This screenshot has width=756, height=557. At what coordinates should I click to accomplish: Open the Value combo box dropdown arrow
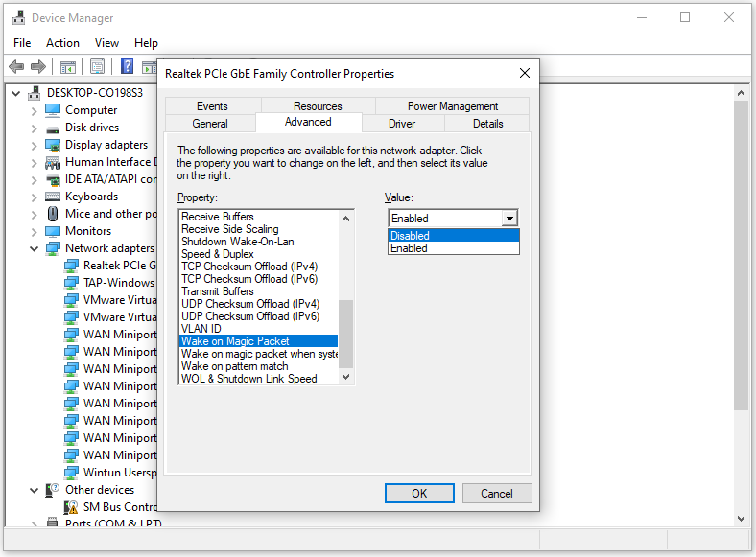click(x=509, y=219)
